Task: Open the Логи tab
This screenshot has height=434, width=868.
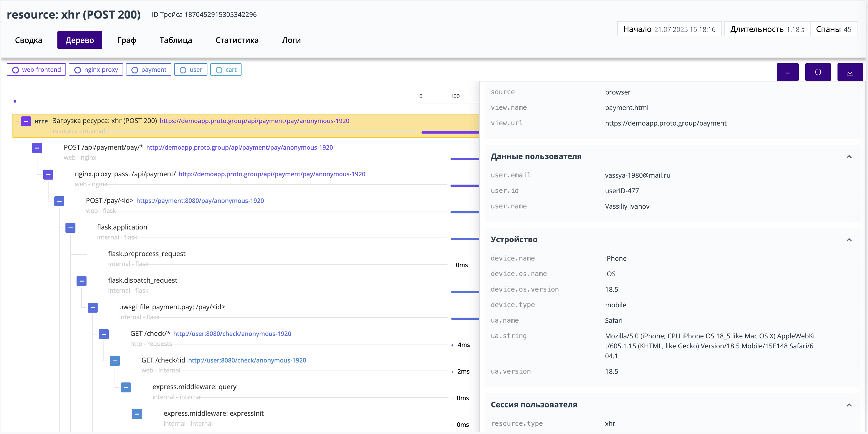Action: (x=291, y=40)
